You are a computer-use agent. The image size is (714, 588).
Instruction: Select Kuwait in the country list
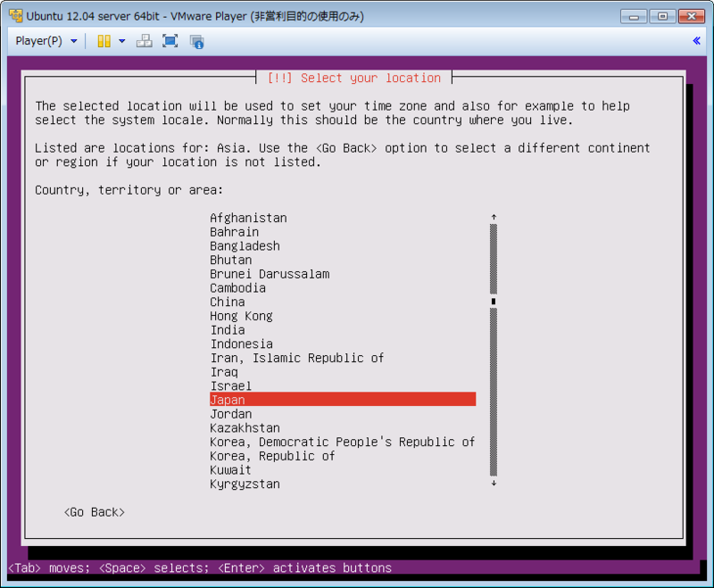pos(230,470)
